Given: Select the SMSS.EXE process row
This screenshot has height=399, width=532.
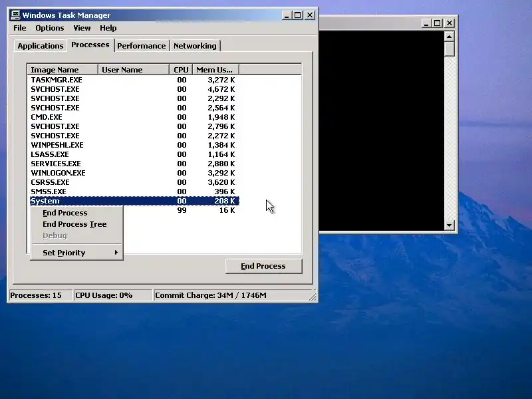Looking at the screenshot, I should click(134, 192).
